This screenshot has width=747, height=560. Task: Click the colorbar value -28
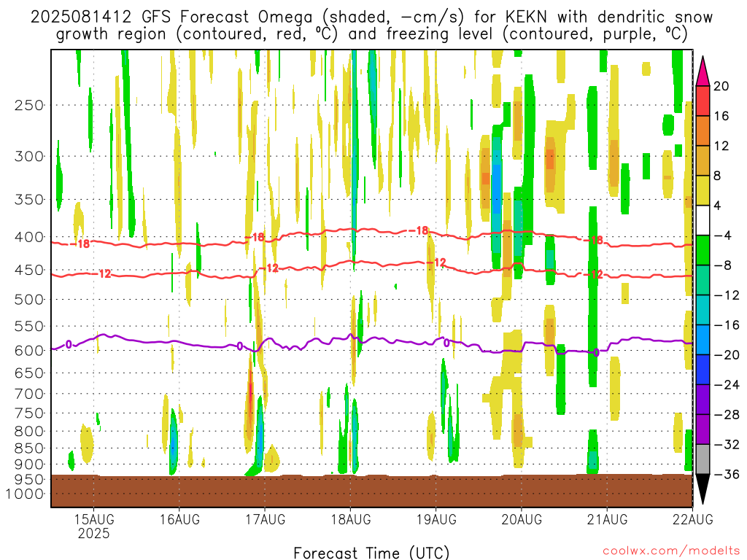tap(727, 415)
